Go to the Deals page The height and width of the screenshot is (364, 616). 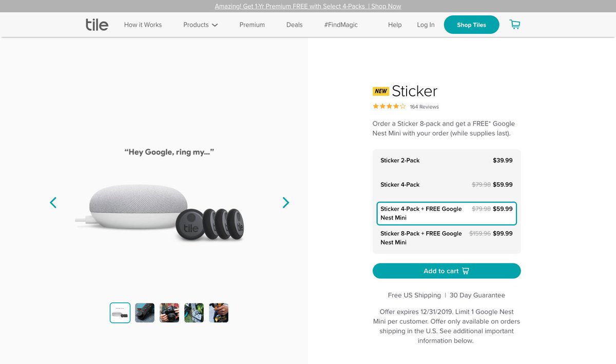coord(295,25)
